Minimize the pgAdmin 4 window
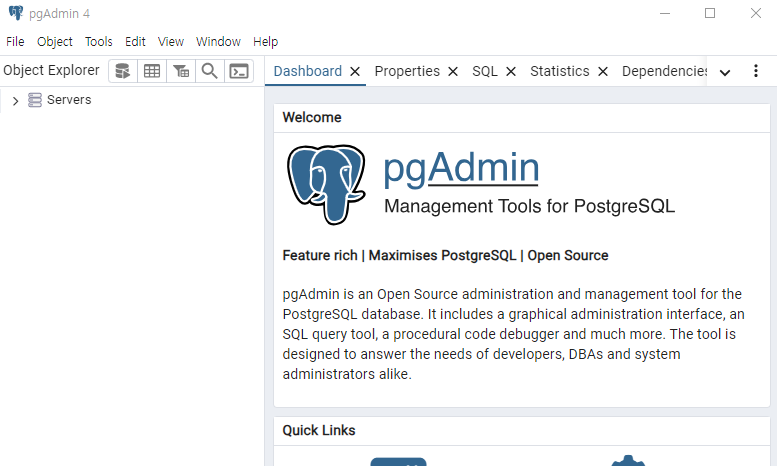Image resolution: width=777 pixels, height=466 pixels. 665,13
